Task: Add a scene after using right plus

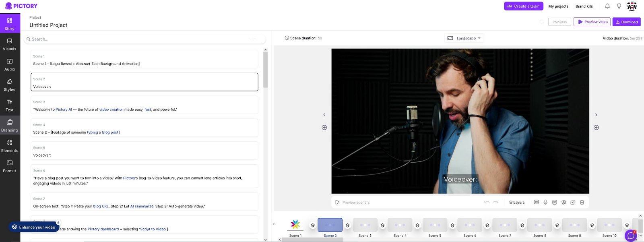Action: tap(596, 128)
